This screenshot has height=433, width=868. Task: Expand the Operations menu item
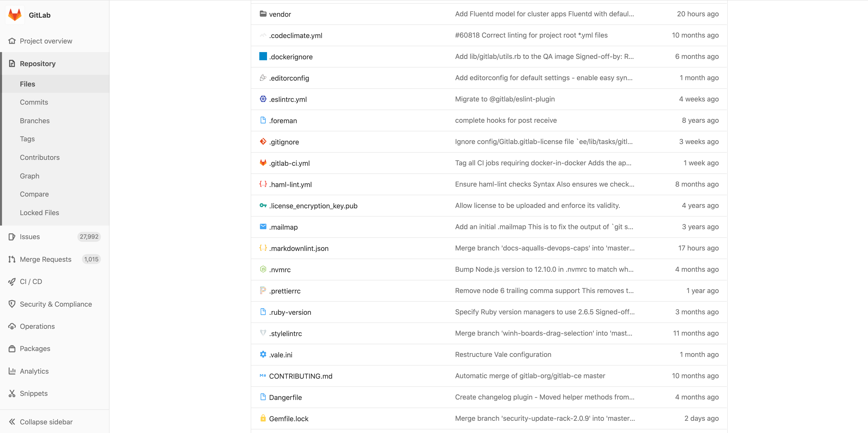(x=37, y=326)
